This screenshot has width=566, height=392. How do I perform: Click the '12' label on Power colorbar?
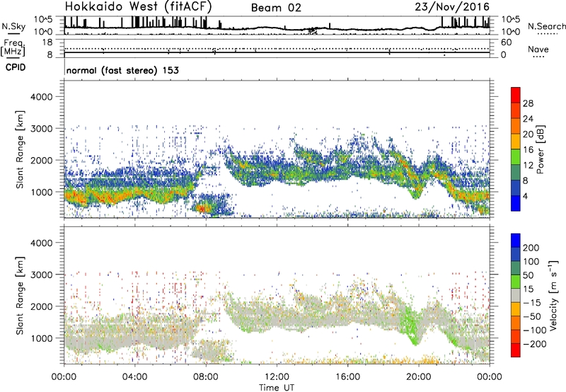click(x=528, y=166)
